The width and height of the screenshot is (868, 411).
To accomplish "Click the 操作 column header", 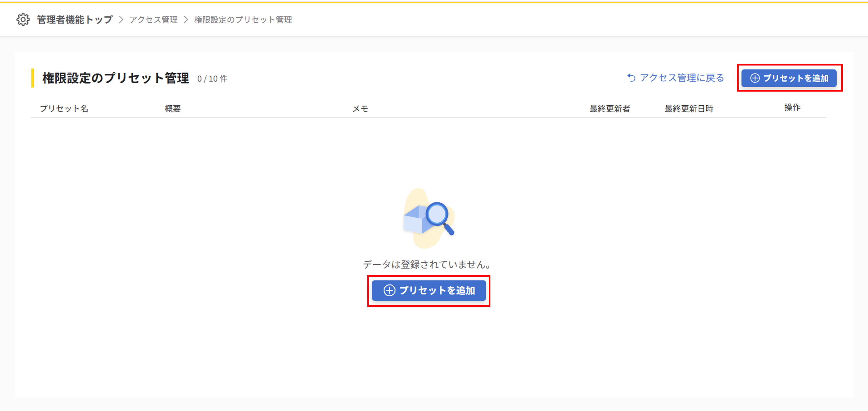I will pyautogui.click(x=792, y=108).
